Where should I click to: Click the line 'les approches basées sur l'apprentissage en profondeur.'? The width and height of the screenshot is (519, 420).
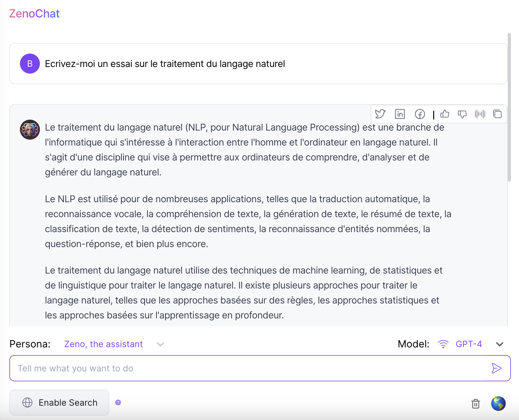(x=164, y=315)
